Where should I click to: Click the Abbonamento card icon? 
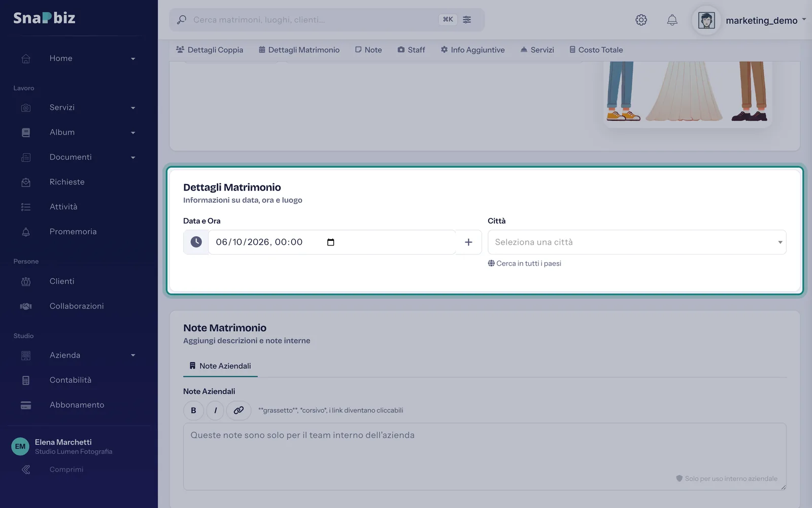tap(26, 405)
